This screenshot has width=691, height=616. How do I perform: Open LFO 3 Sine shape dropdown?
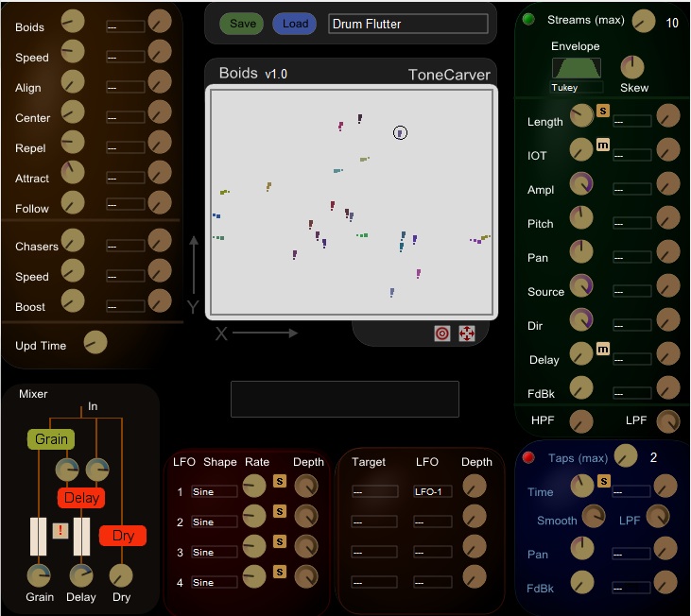click(215, 552)
